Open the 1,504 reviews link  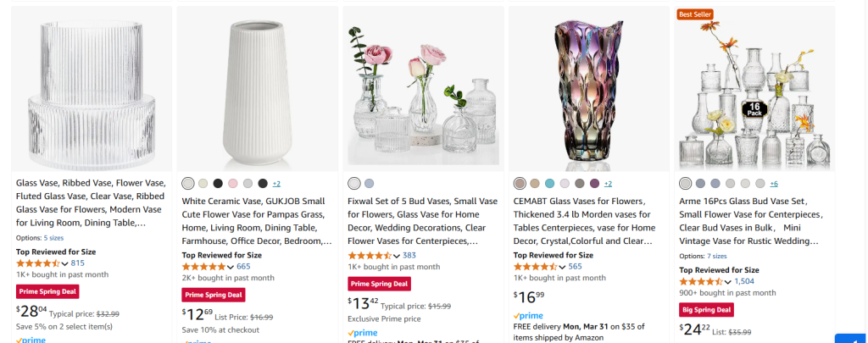click(x=744, y=281)
